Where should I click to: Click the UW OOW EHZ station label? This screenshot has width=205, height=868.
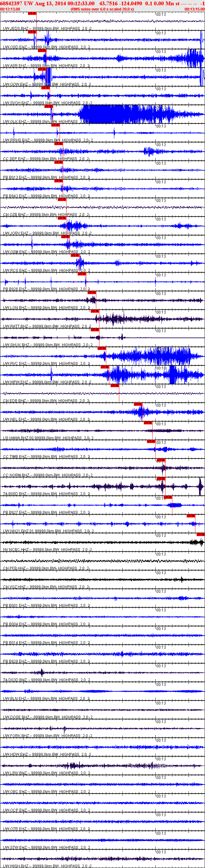[47, 84]
